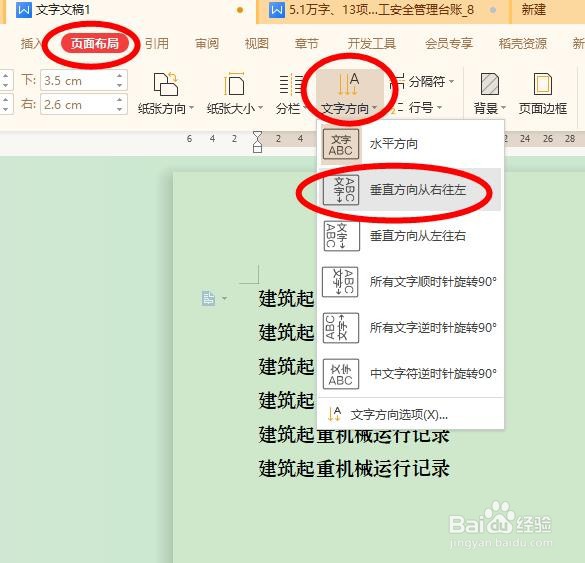The height and width of the screenshot is (563, 585).
Task: Choose 中文字符逆时针旋转90° menu entry
Action: (x=409, y=374)
